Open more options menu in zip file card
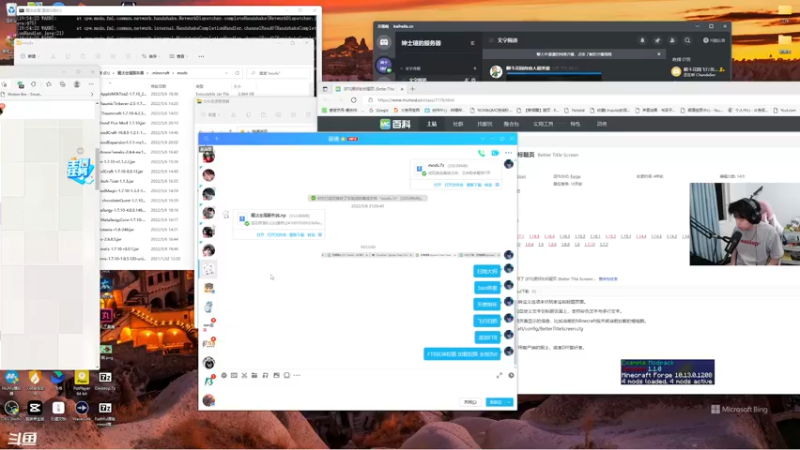800x450 pixels. point(320,235)
